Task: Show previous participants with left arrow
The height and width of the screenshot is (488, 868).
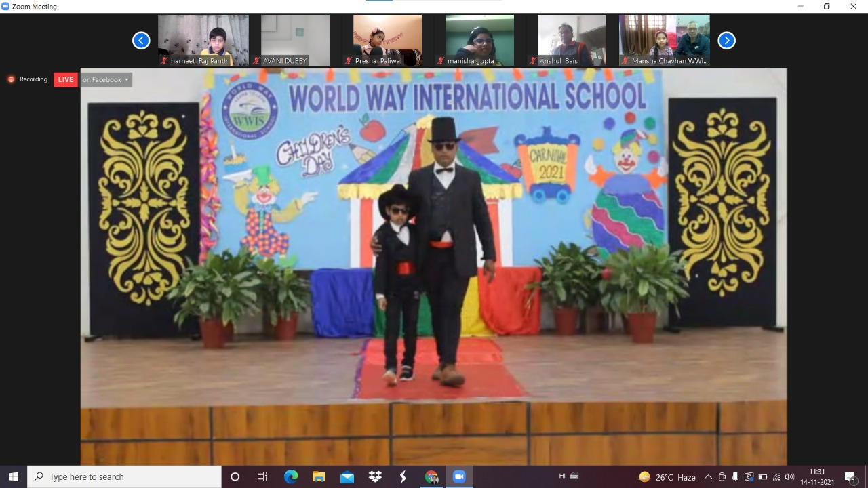Action: click(x=141, y=41)
